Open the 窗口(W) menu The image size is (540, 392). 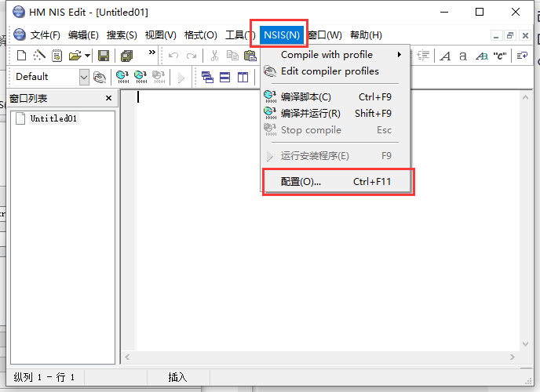(x=325, y=35)
